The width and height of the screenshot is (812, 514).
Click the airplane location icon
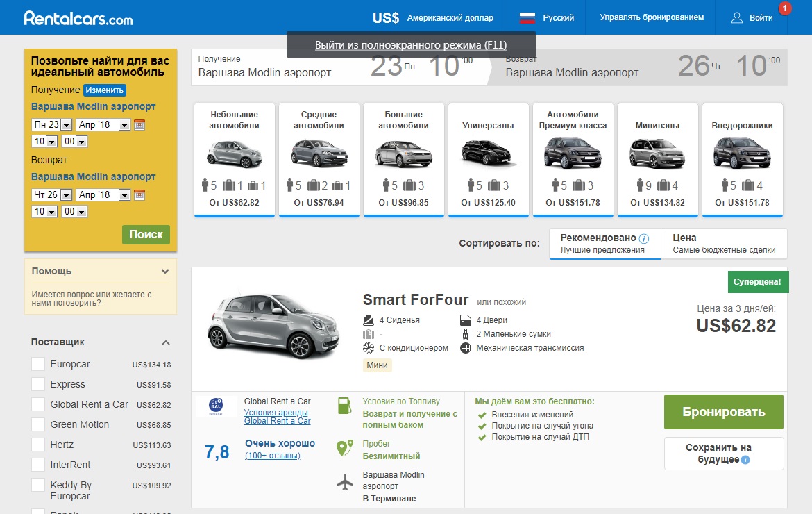(345, 482)
